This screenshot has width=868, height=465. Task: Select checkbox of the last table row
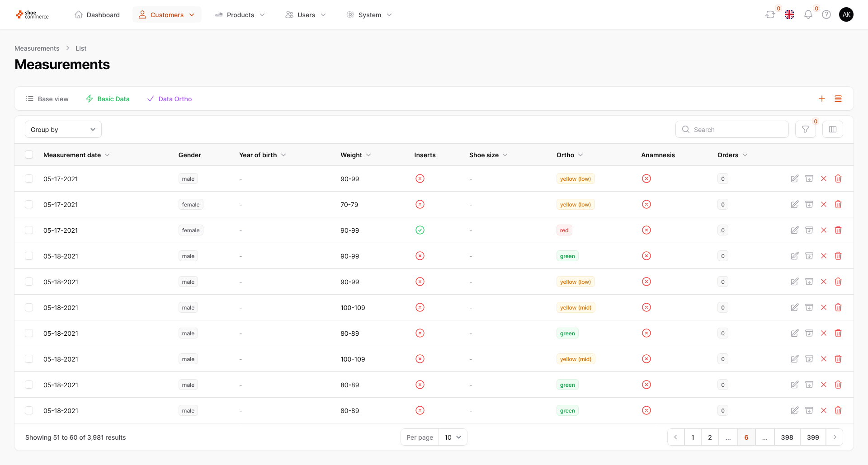coord(29,410)
